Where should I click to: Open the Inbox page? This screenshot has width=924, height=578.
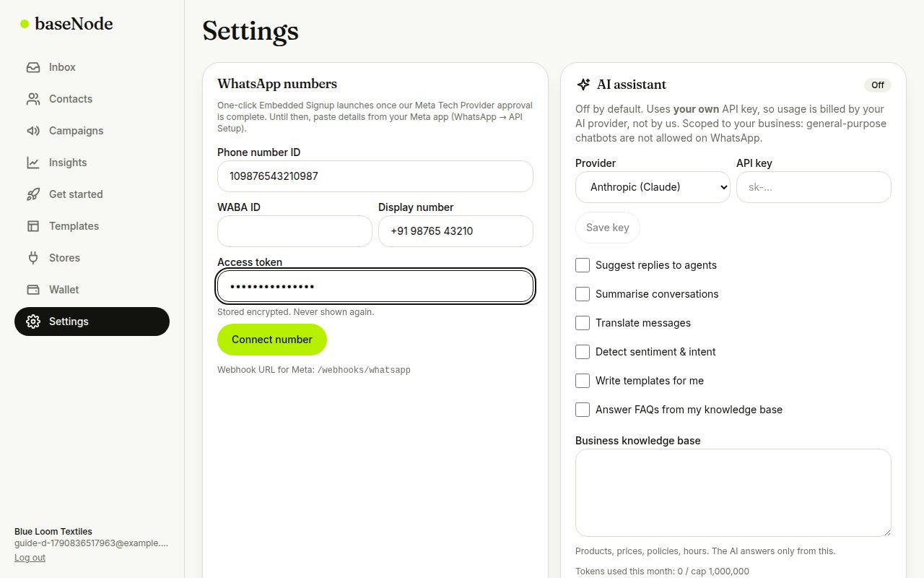[92, 67]
